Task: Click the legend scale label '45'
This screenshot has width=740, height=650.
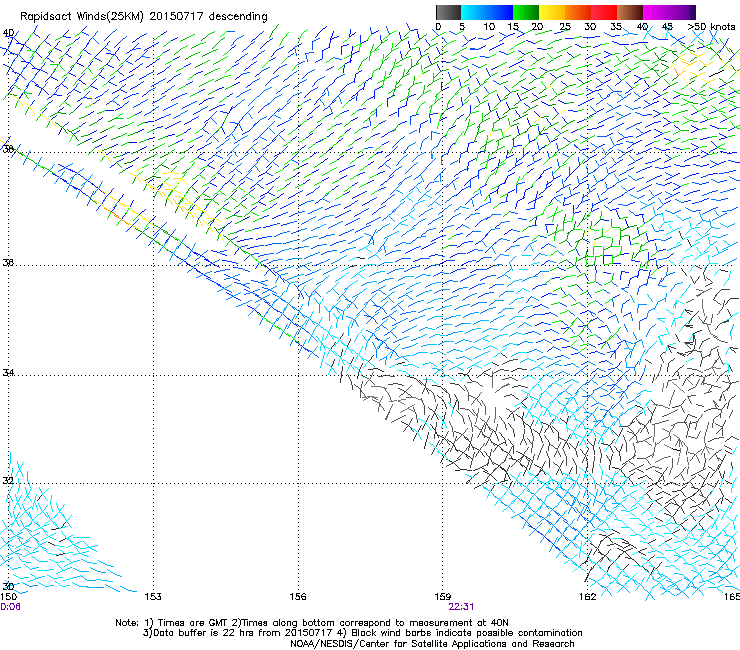Action: (x=667, y=26)
